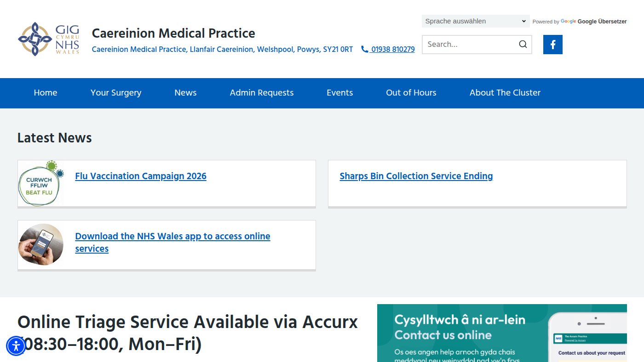
Task: Expand the Sprache auswählen language dropdown
Action: pyautogui.click(x=476, y=21)
